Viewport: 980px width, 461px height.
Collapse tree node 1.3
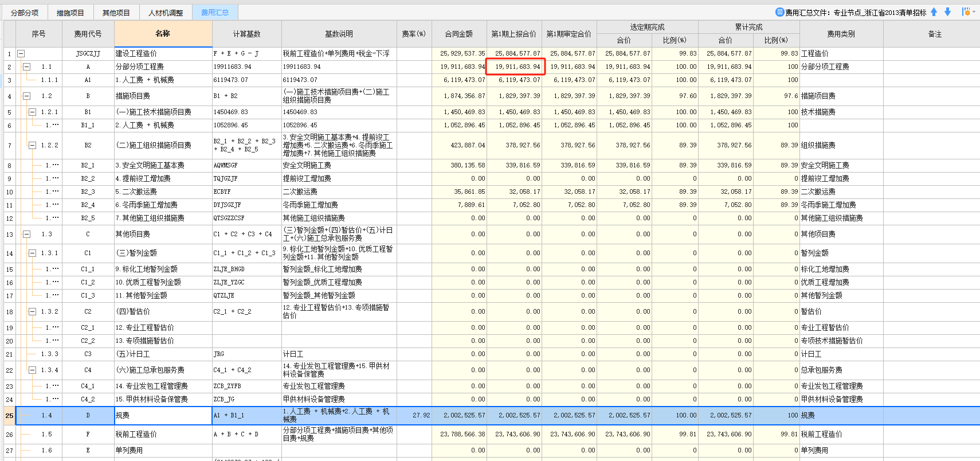tap(26, 234)
